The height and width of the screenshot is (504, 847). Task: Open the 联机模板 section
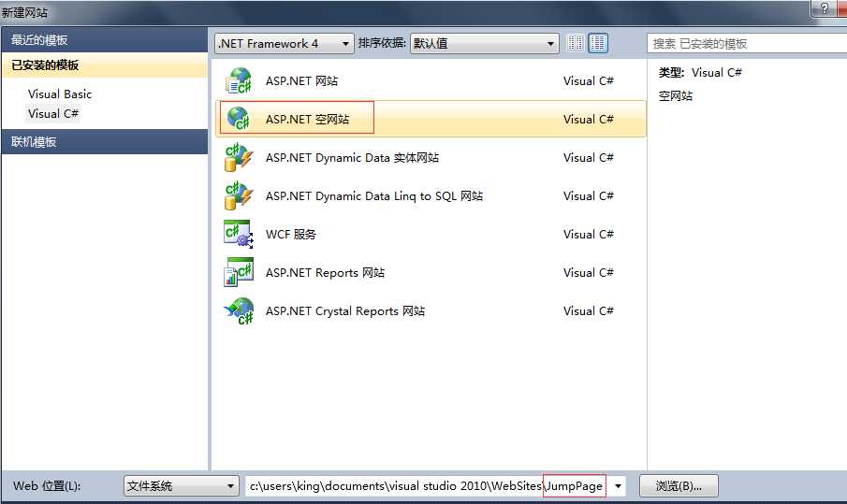click(x=105, y=142)
